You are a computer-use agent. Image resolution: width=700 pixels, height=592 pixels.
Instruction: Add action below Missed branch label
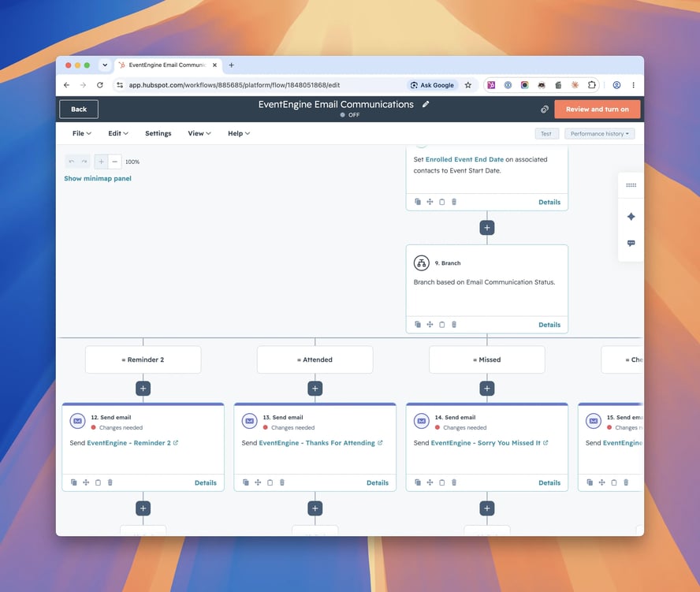pyautogui.click(x=487, y=389)
